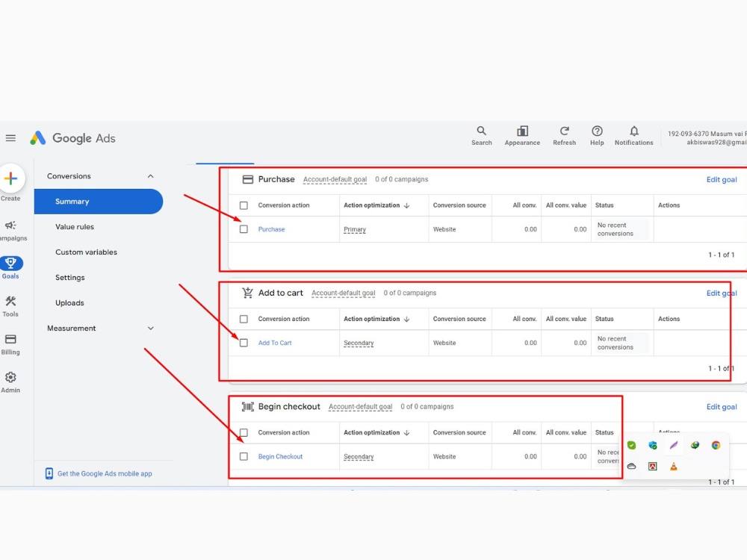Open the Notifications bell

633,136
